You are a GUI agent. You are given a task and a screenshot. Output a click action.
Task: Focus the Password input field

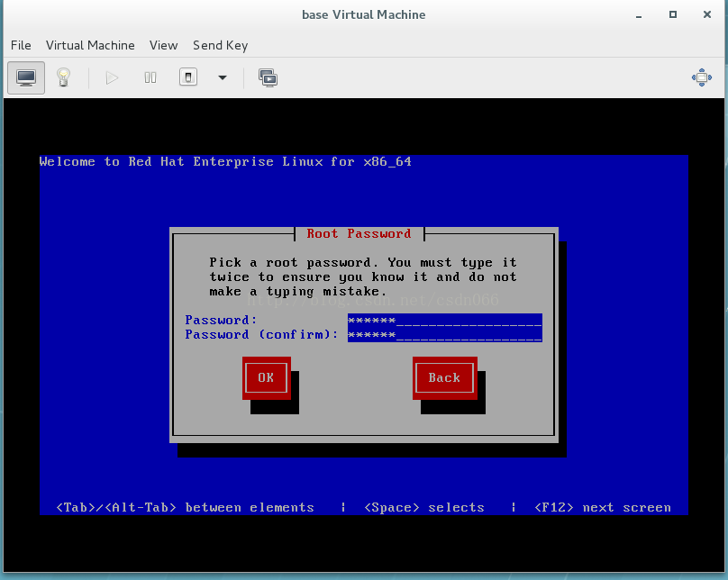pos(445,320)
